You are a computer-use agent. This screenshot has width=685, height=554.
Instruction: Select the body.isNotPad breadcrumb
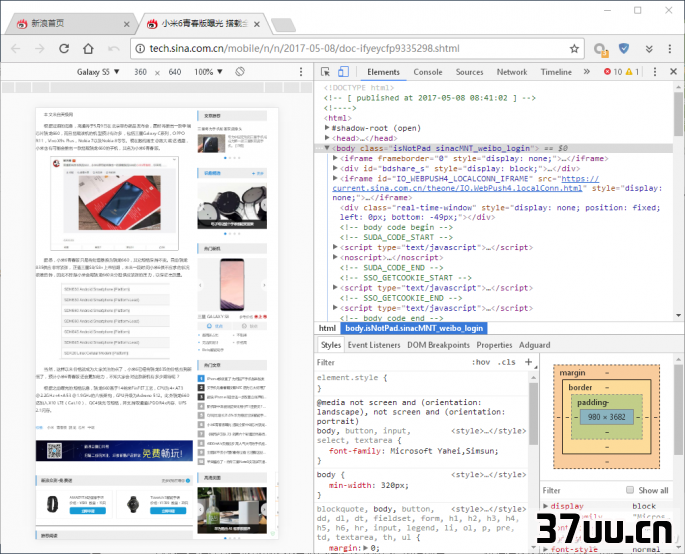[x=414, y=328]
